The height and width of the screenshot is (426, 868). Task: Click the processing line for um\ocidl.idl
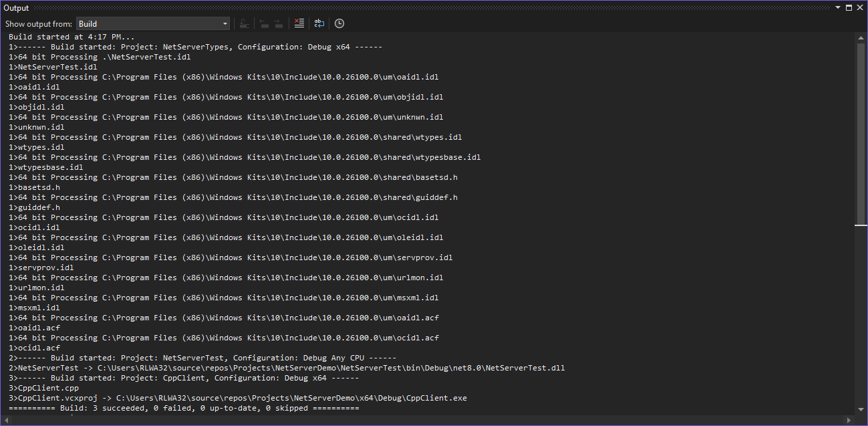(x=224, y=217)
